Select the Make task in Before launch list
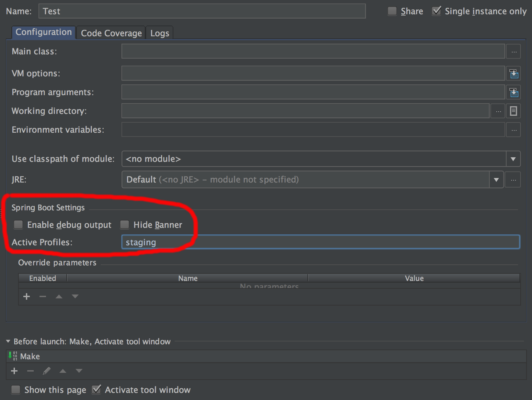This screenshot has height=400, width=532. click(30, 356)
